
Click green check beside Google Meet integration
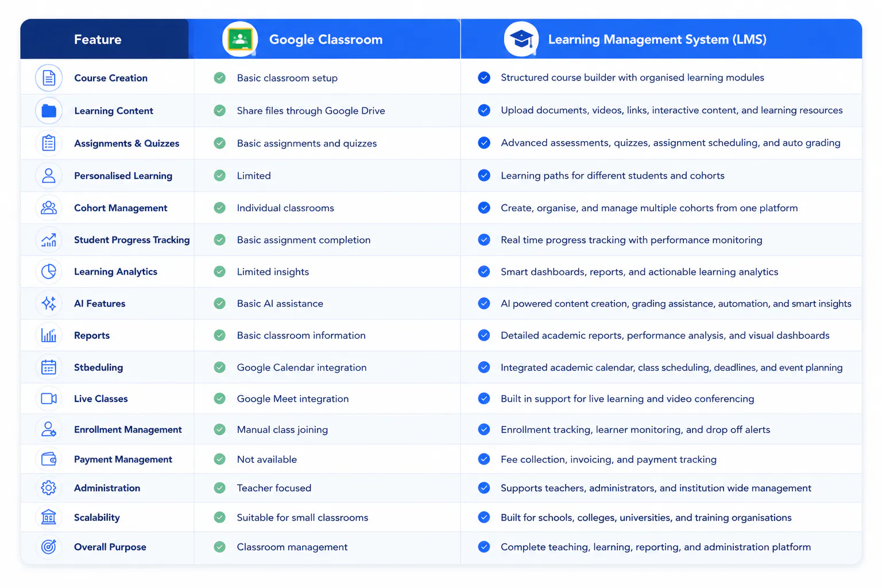(219, 399)
